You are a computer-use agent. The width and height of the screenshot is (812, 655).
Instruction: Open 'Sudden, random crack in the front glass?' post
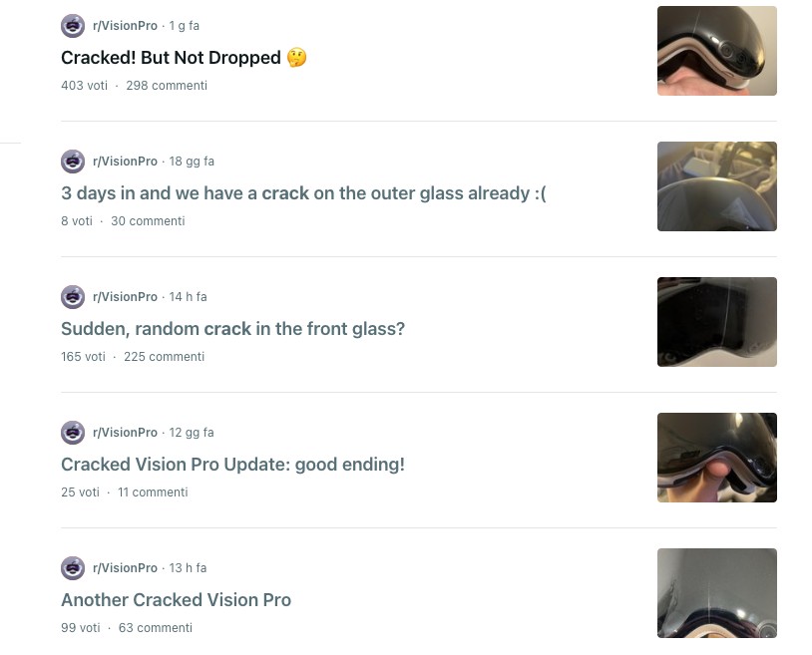[x=233, y=329]
